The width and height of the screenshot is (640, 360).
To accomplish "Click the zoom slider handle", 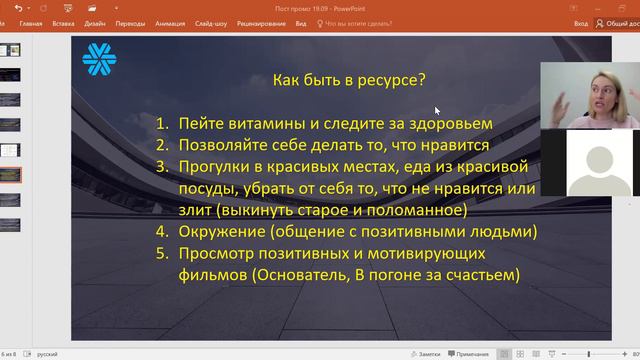I will point(589,354).
